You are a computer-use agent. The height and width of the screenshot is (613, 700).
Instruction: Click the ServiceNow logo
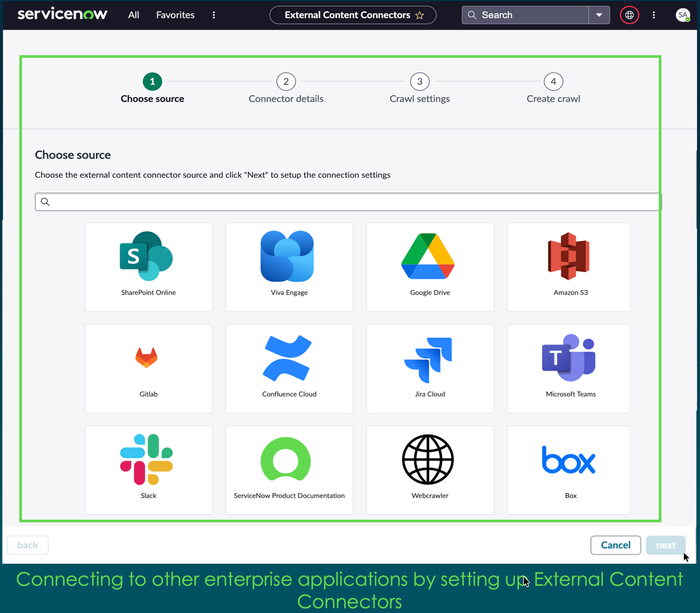click(x=62, y=14)
